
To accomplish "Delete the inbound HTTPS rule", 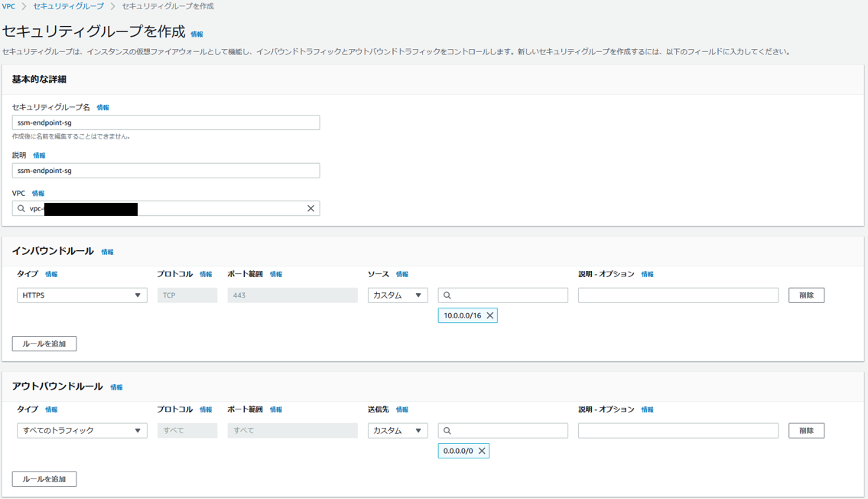I will point(807,295).
